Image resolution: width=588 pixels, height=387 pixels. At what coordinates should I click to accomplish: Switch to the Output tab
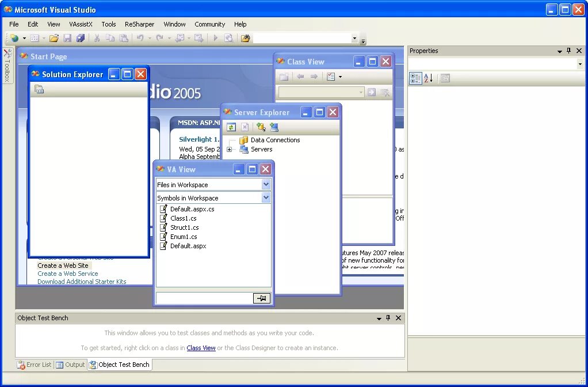[71, 365]
